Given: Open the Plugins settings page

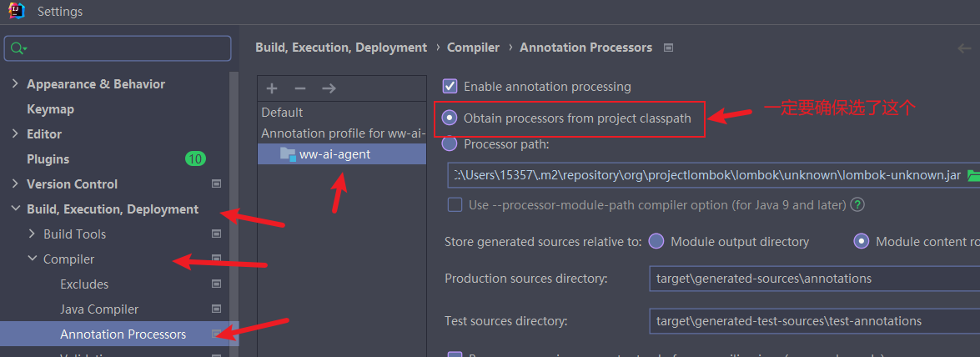Looking at the screenshot, I should click(48, 159).
